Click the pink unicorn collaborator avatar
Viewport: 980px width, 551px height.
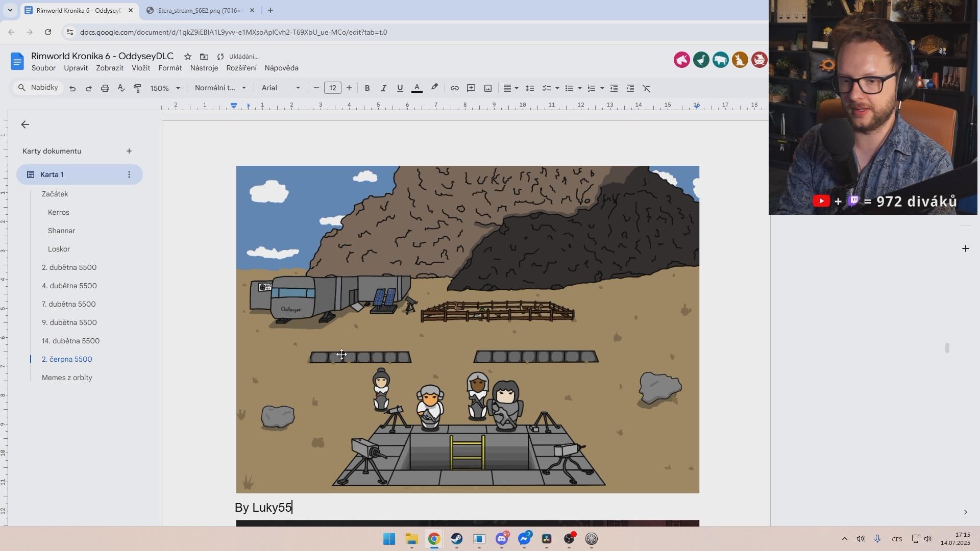tap(682, 60)
